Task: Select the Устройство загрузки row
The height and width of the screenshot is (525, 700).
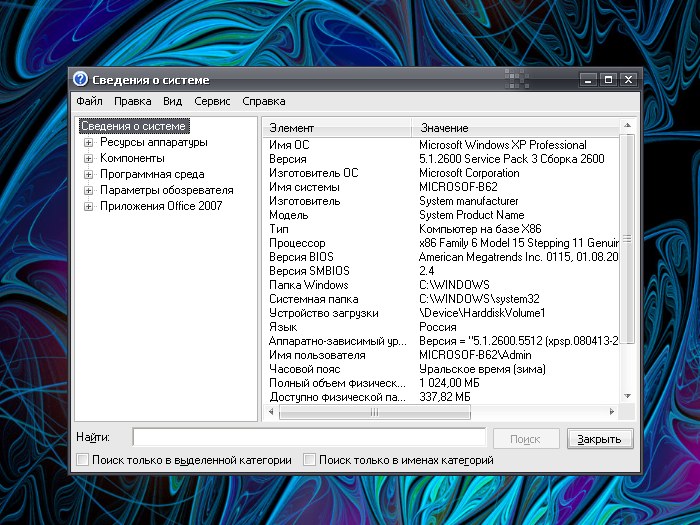Action: point(442,313)
